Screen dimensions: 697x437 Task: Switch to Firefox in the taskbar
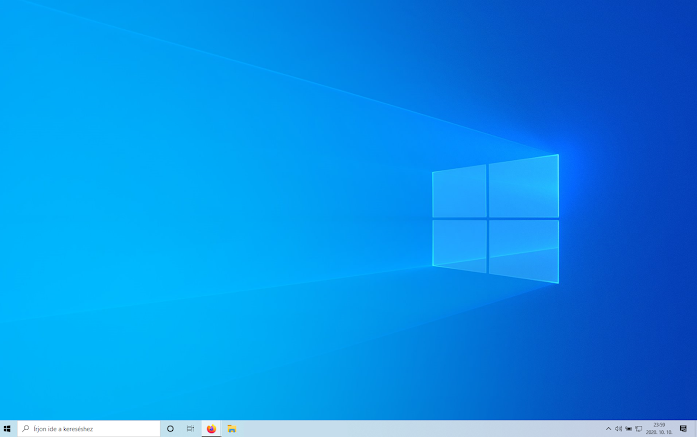pyautogui.click(x=211, y=429)
